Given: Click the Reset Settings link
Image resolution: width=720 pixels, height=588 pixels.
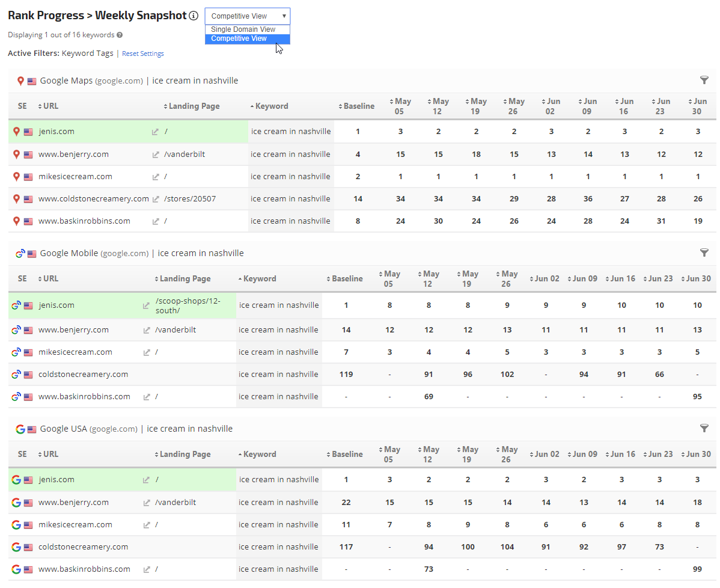Looking at the screenshot, I should tap(143, 54).
